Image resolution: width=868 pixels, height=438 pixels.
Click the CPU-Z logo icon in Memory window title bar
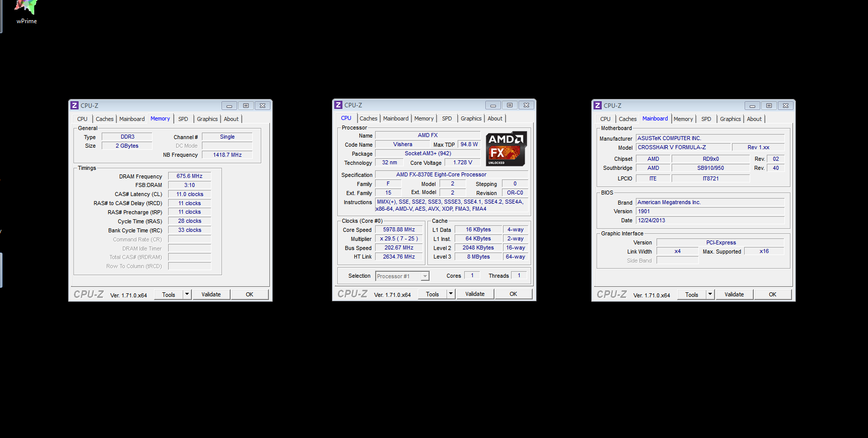[75, 105]
